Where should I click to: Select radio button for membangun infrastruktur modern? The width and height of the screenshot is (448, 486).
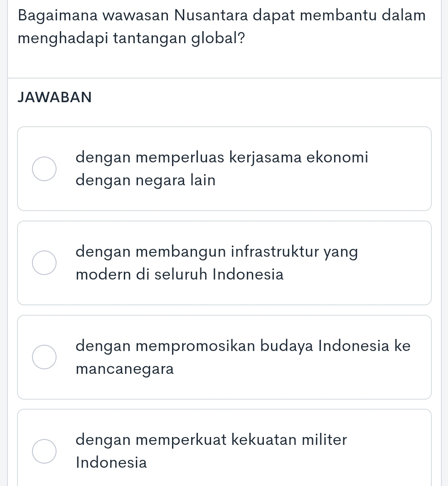(44, 263)
